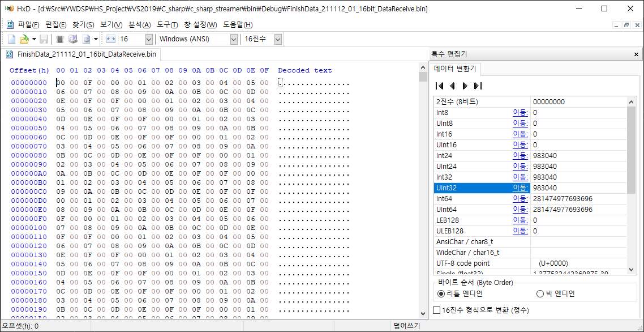Click the Offset(h) column header

[x=29, y=70]
